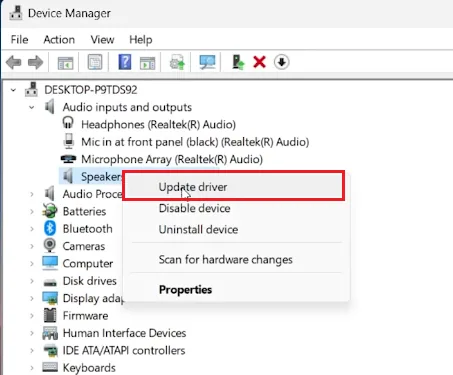The image size is (453, 375).
Task: Select Mic in at front panel (black) row
Action: 195,142
